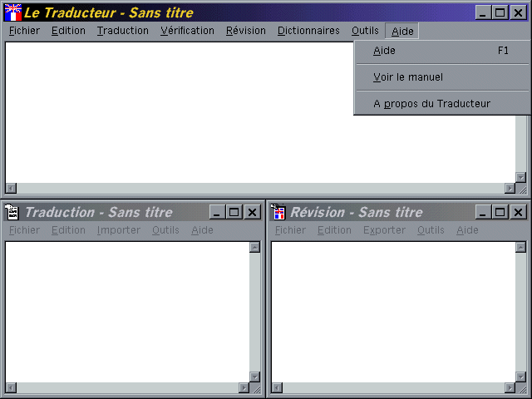
Task: Open the Edition menu in Le Traducteur
Action: 68,31
